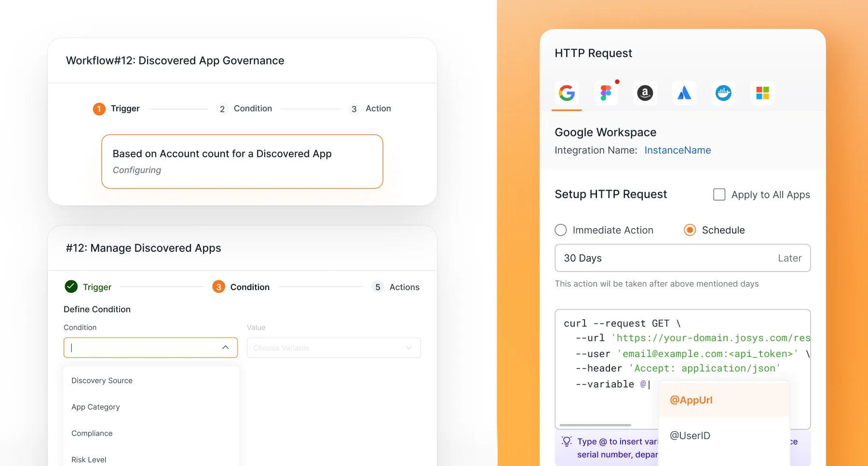The image size is (868, 466).
Task: Select the Amazon integration icon
Action: click(x=645, y=93)
